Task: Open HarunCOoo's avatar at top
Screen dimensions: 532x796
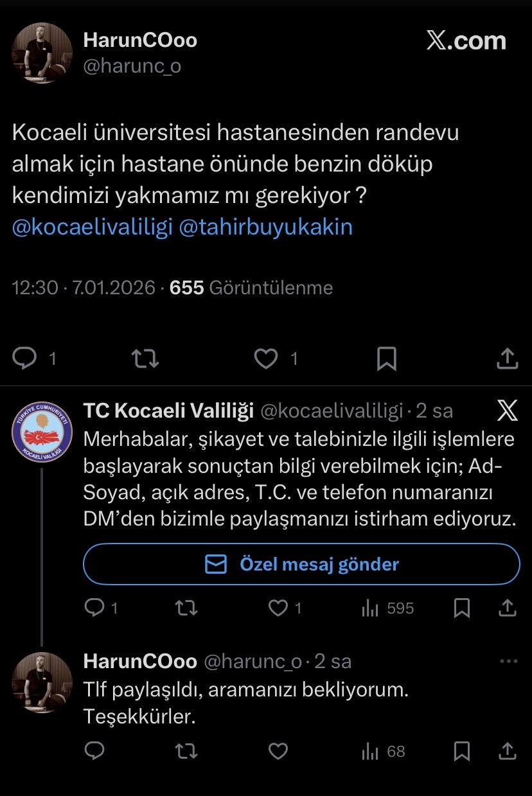Action: 42,52
